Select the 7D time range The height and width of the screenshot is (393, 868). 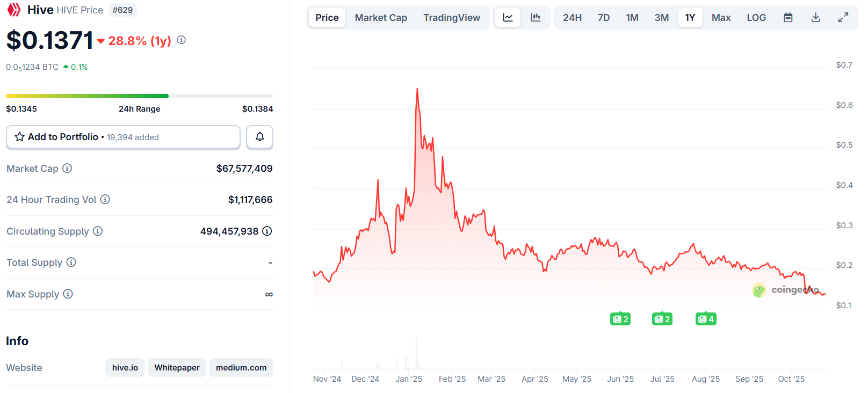pos(604,18)
